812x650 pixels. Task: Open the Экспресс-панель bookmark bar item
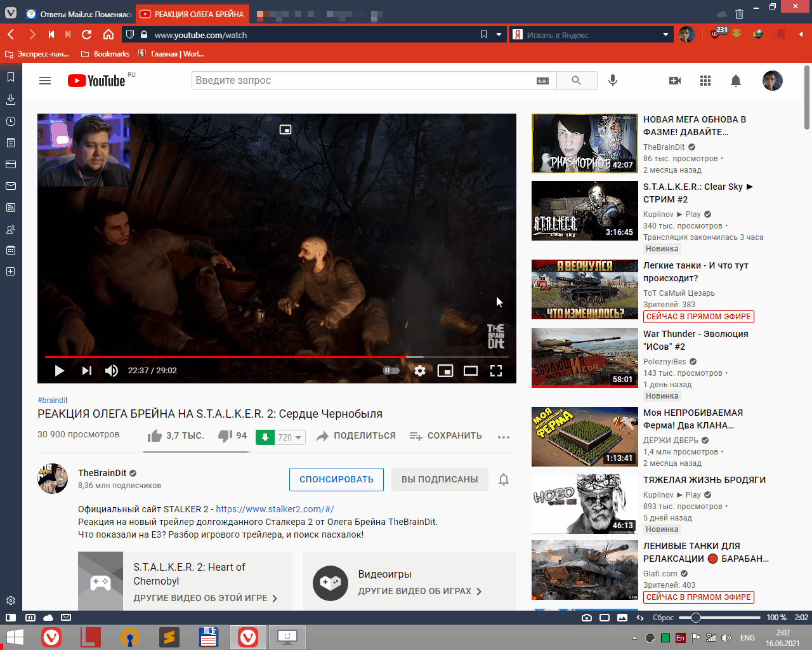(x=37, y=54)
